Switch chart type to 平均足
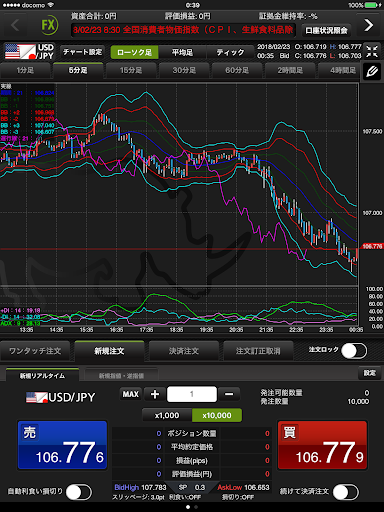This screenshot has width=384, height=512. 182,52
